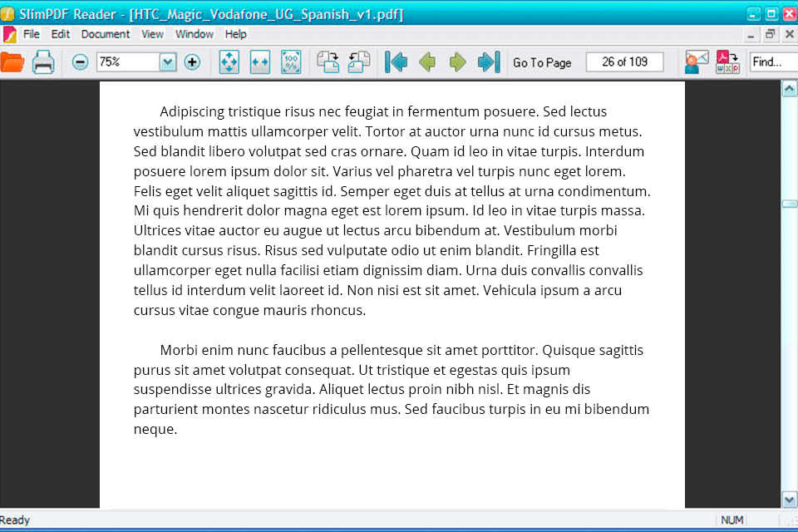This screenshot has height=532, width=798.
Task: Zoom in with the plus button
Action: [x=192, y=62]
